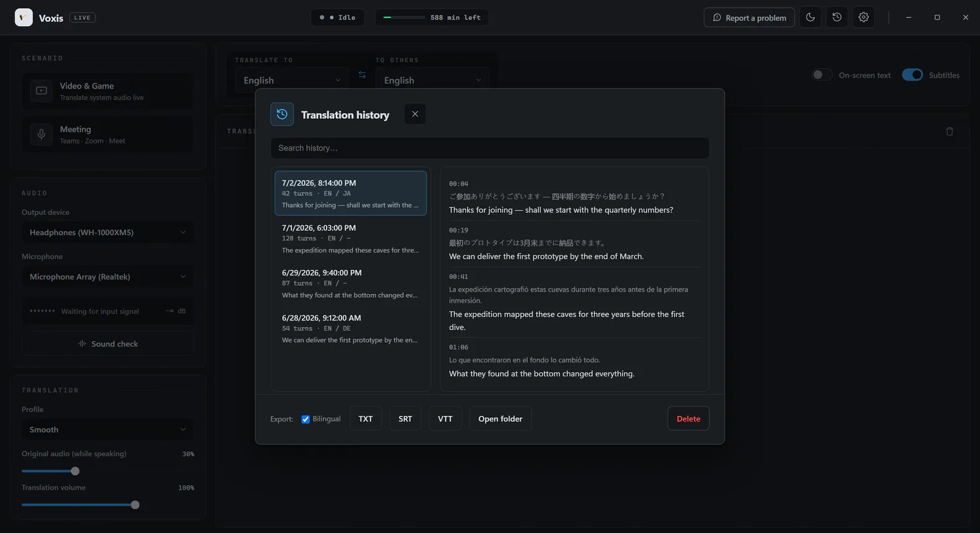
Task: Click the '588 min left' text
Action: [x=455, y=17]
